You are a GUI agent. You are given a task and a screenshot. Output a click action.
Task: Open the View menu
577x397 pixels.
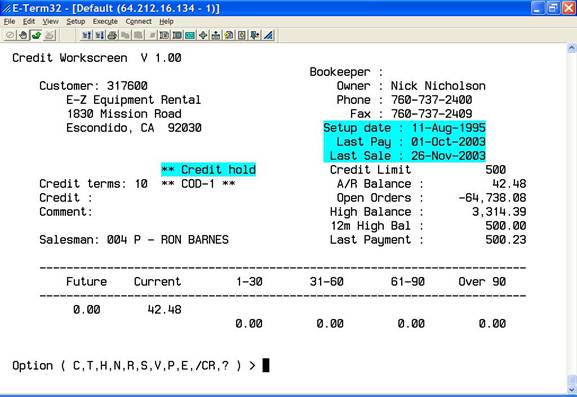point(50,22)
